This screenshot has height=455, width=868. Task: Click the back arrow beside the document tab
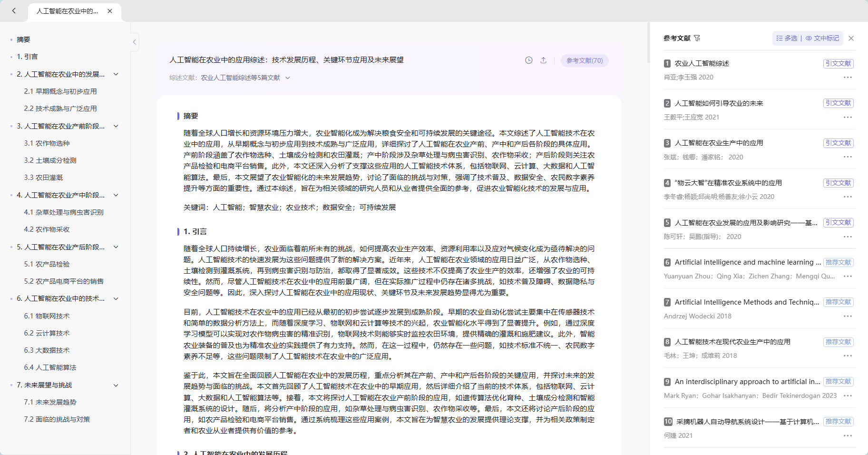[13, 10]
